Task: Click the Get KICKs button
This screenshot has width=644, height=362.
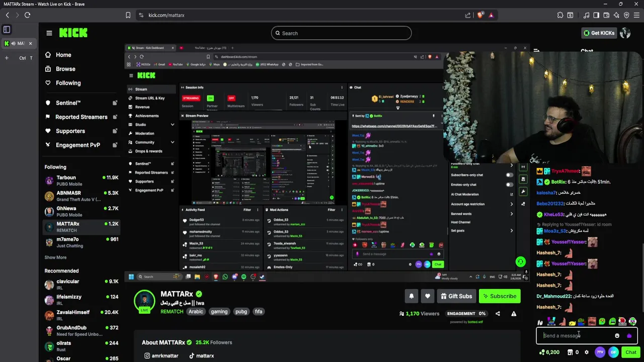Action: 599,33
